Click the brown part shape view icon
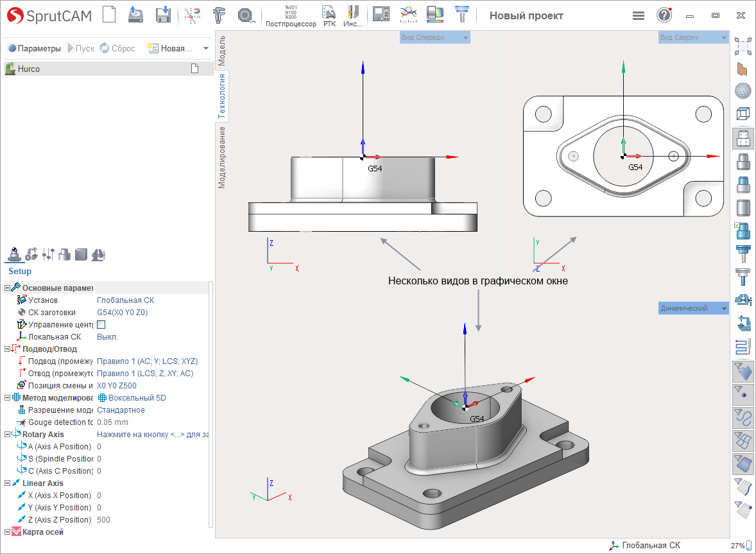Screen dimensions: 756x554 pos(743,69)
